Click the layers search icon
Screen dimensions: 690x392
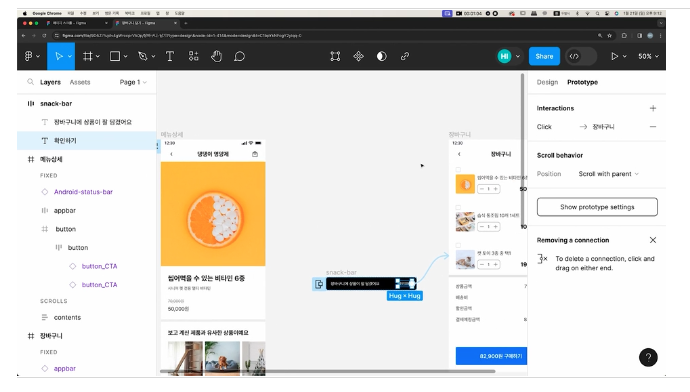[x=30, y=82]
